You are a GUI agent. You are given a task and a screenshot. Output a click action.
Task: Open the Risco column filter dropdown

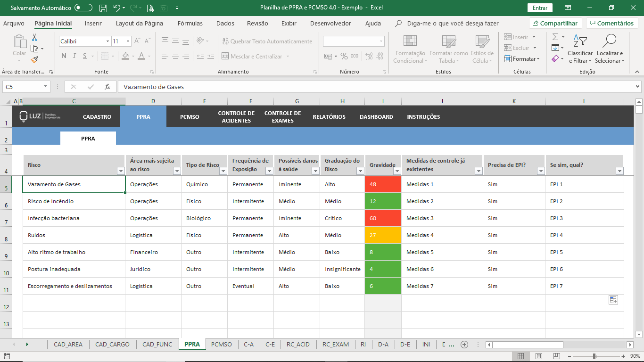pos(120,171)
